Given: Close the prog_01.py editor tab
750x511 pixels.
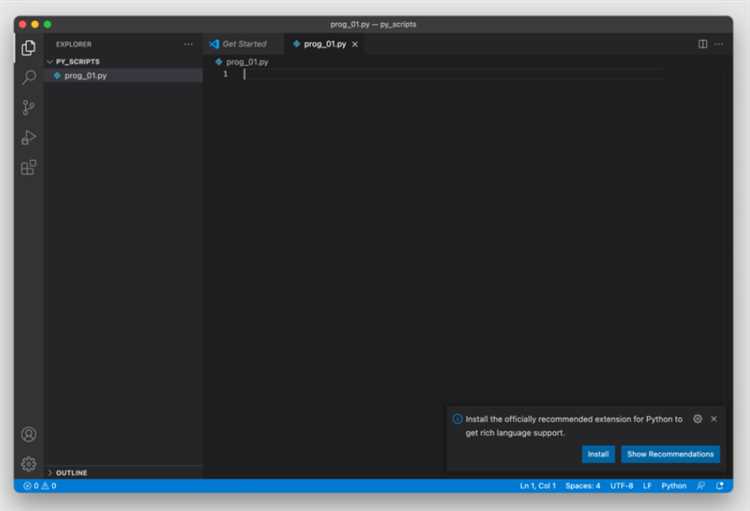Looking at the screenshot, I should point(355,44).
